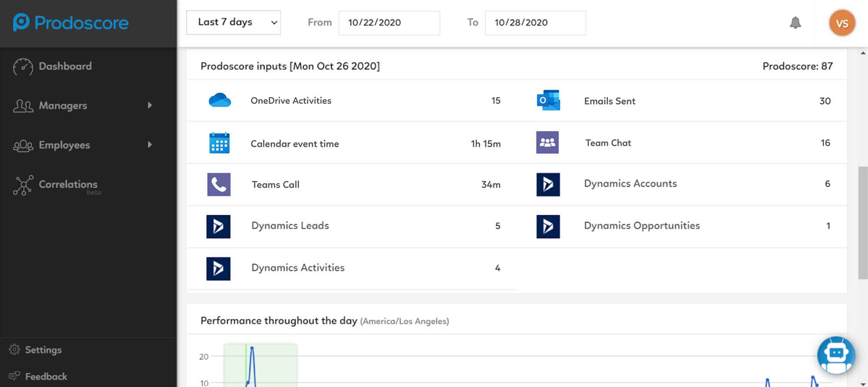Click the Dynamics Opportunities icon
Viewport: 868px width, 387px height.
coord(548,226)
